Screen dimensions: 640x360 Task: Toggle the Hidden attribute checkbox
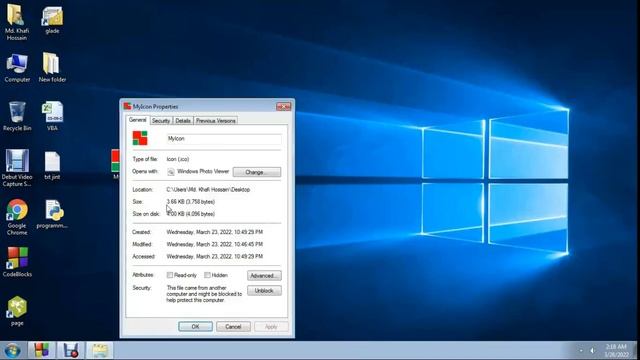coord(207,275)
